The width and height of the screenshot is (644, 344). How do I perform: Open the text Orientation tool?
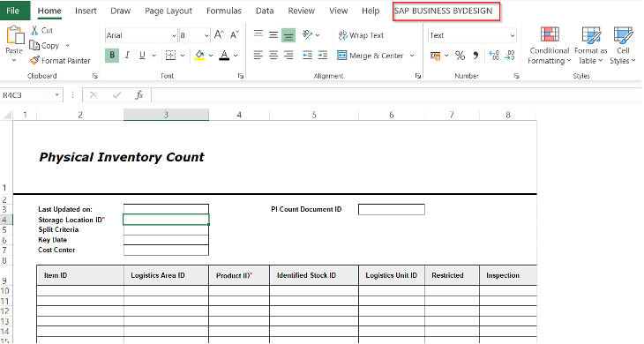click(x=308, y=34)
